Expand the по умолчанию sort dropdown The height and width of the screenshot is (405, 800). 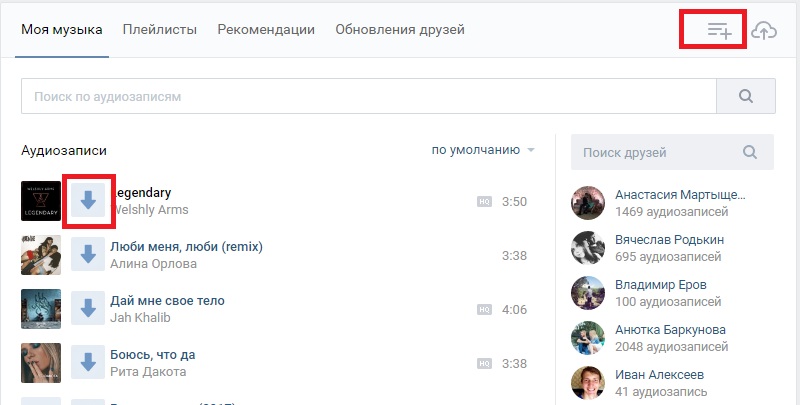(x=483, y=150)
